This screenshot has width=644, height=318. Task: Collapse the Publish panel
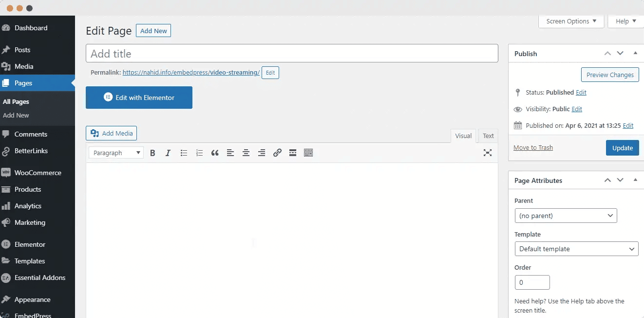tap(635, 53)
